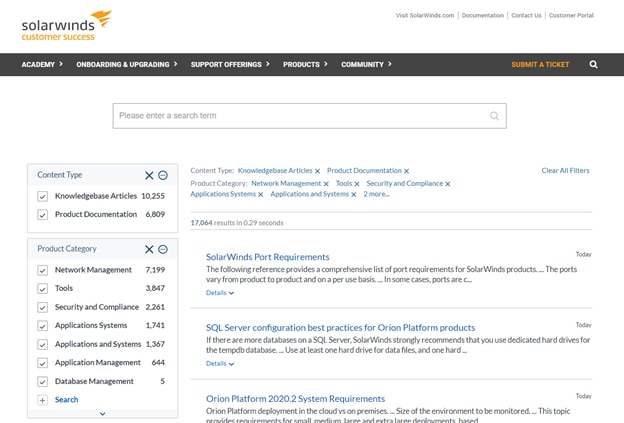Clear Product Category facet with X icon
The image size is (624, 423).
click(x=149, y=250)
